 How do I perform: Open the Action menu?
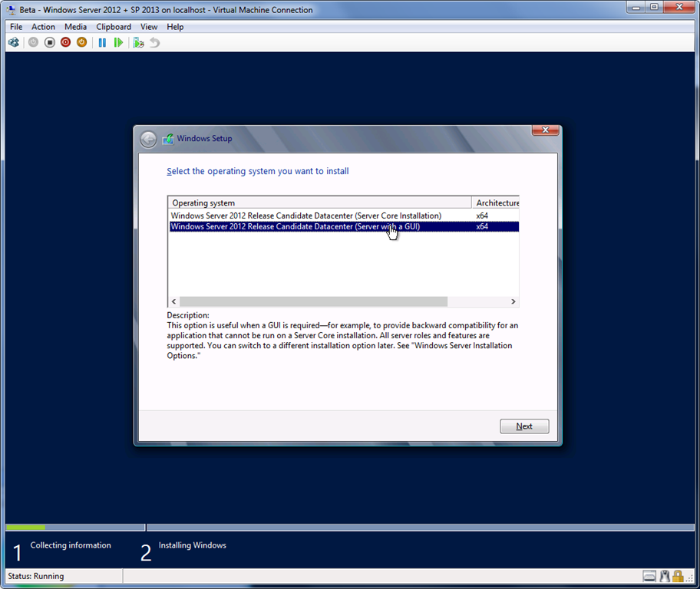pyautogui.click(x=43, y=27)
